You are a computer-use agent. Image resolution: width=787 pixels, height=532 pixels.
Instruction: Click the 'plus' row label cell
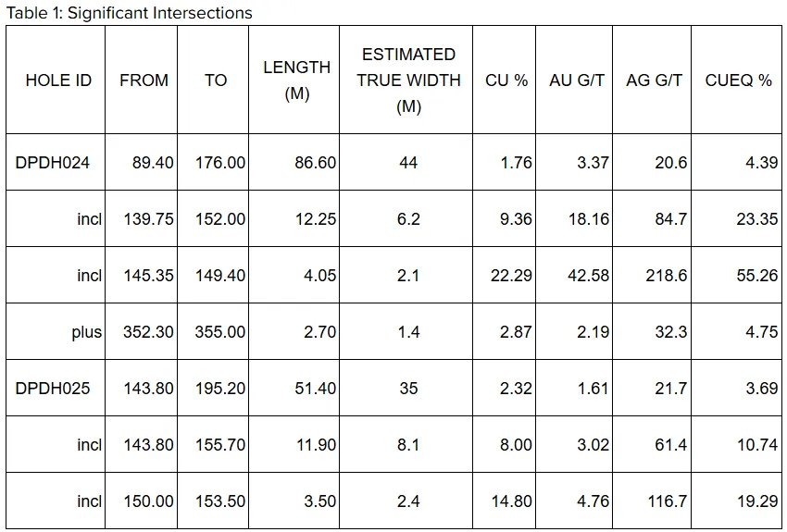[87, 332]
